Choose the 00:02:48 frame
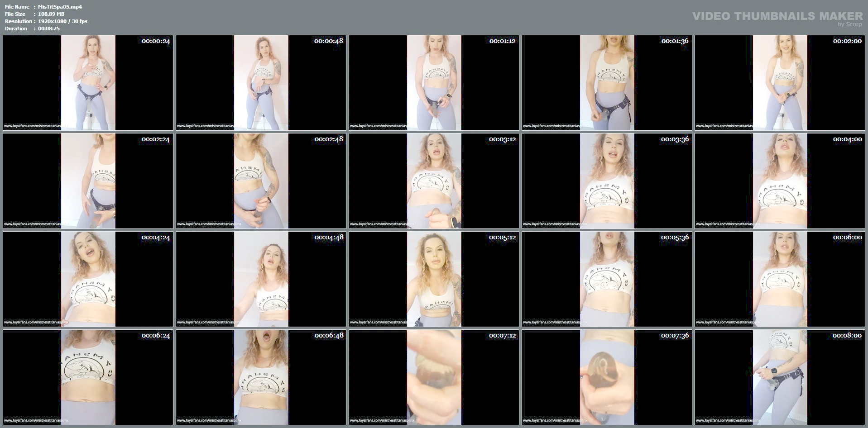868x428 pixels. point(261,181)
